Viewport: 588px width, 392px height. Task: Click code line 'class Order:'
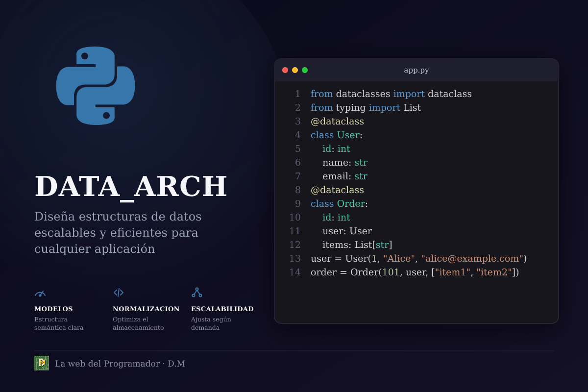(x=339, y=203)
